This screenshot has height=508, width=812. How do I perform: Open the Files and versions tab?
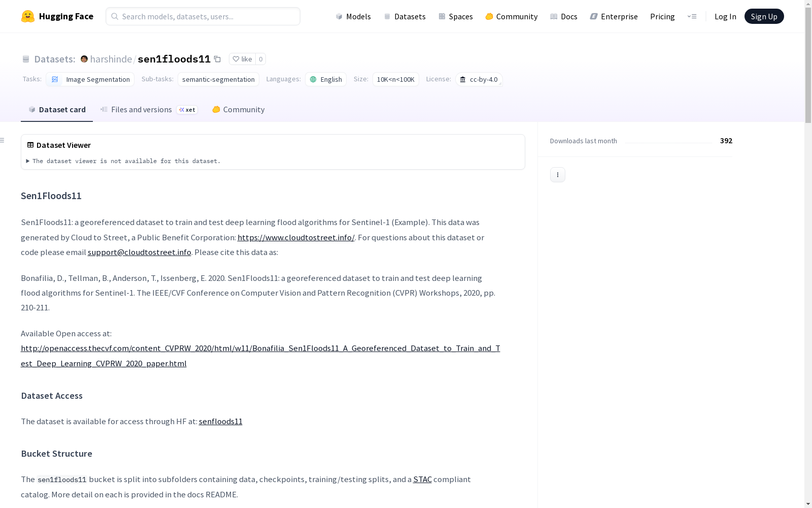(149, 110)
